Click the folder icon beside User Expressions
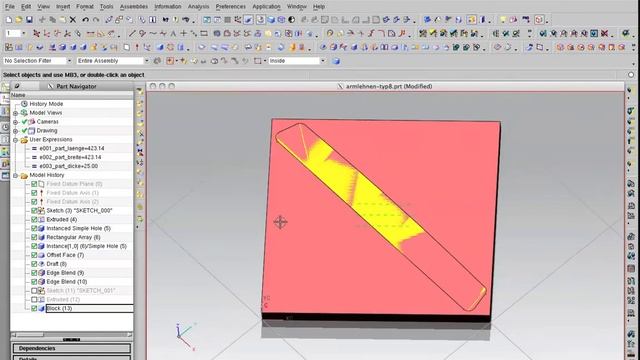The image size is (640, 360). pos(24,140)
